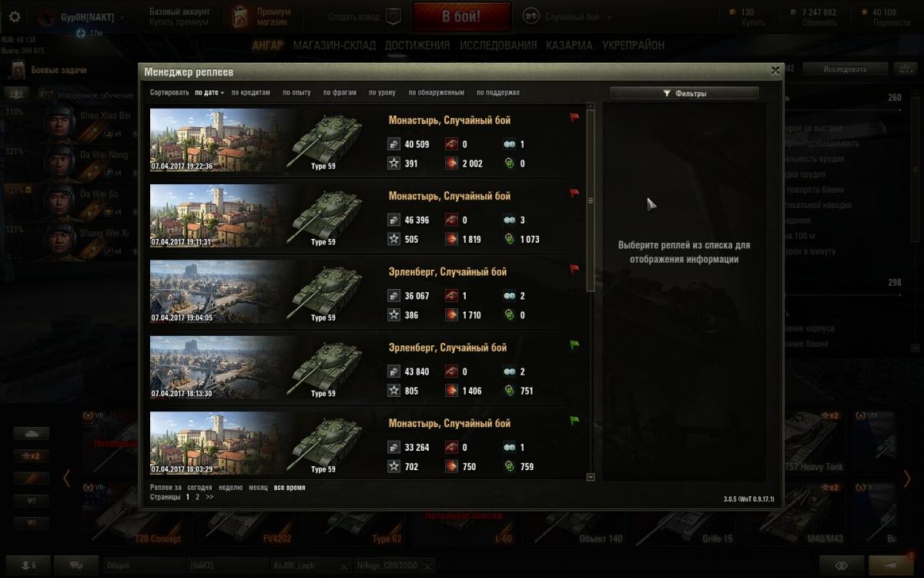This screenshot has width=924, height=578.
Task: Click the replay list vertical scrollbar handle
Action: tap(591, 200)
